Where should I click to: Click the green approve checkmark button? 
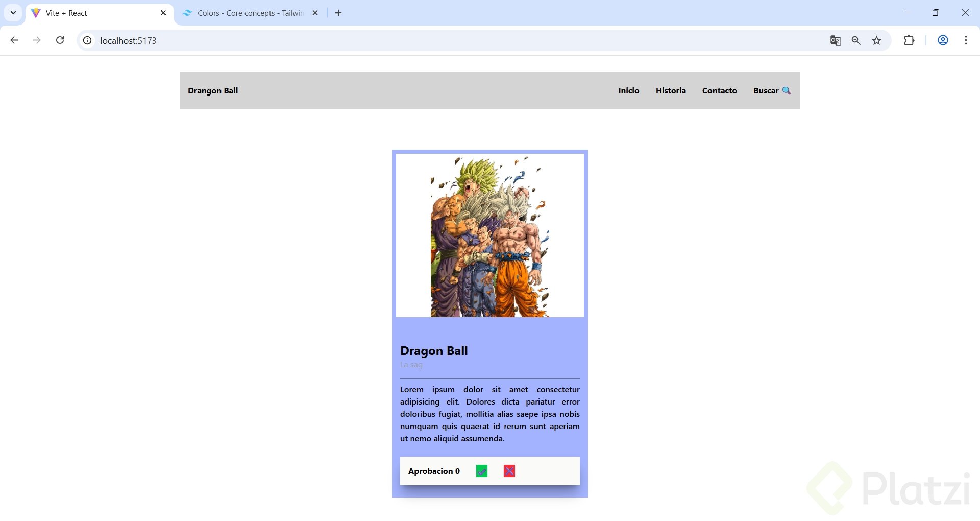point(481,471)
